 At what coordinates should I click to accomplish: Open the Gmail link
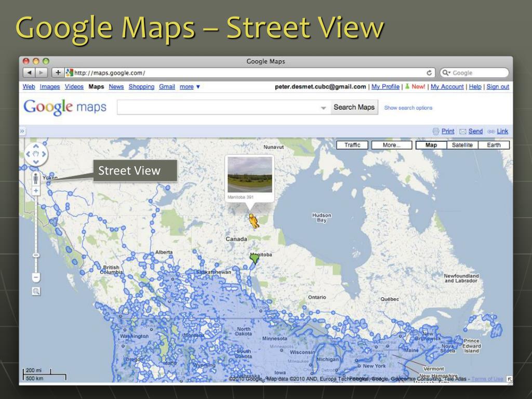167,87
